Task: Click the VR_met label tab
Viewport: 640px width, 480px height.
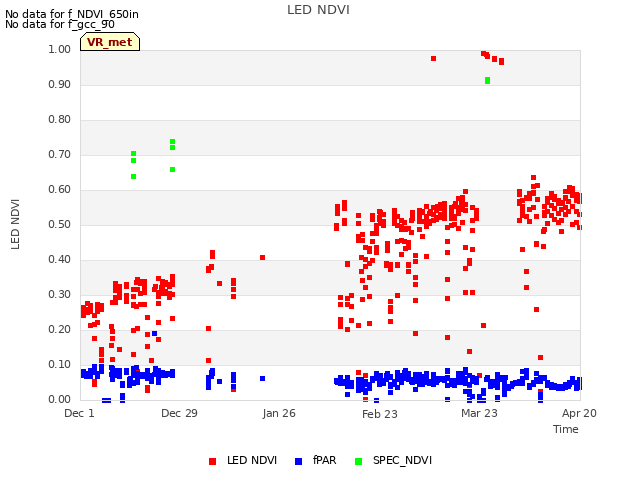Action: 110,42
